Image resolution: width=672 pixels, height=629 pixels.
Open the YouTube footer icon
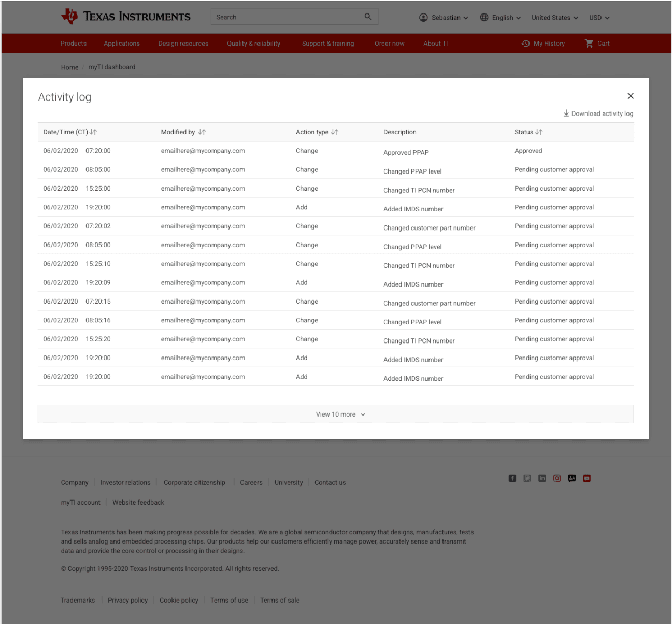click(587, 478)
